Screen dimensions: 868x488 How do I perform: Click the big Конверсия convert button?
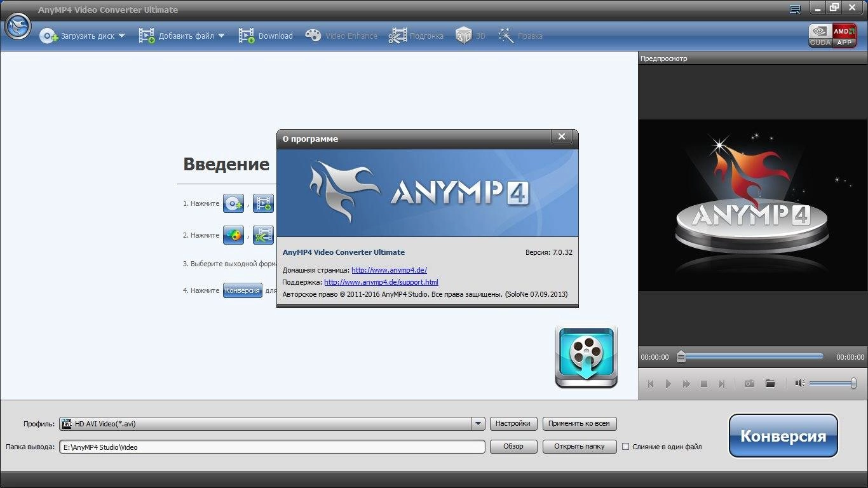[783, 436]
